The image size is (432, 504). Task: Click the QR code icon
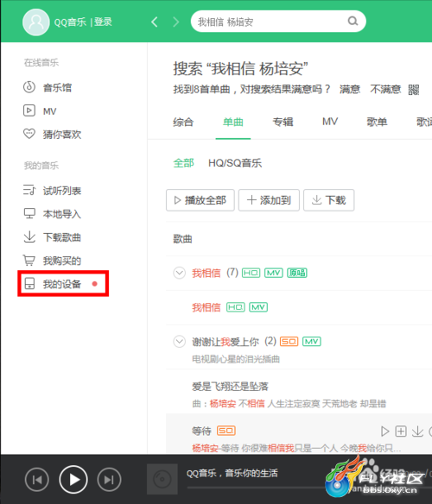click(414, 90)
